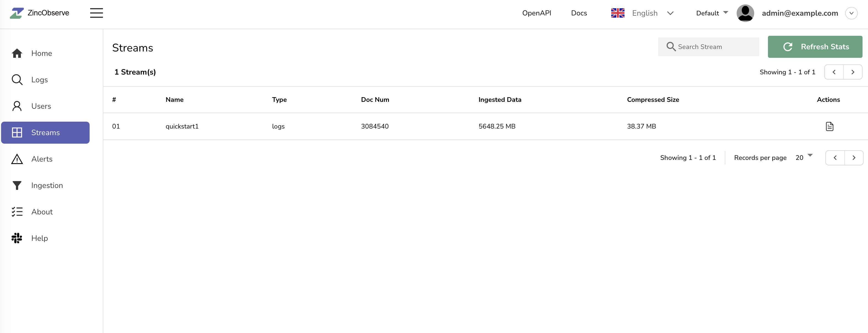Click the user avatar icon

pyautogui.click(x=745, y=13)
